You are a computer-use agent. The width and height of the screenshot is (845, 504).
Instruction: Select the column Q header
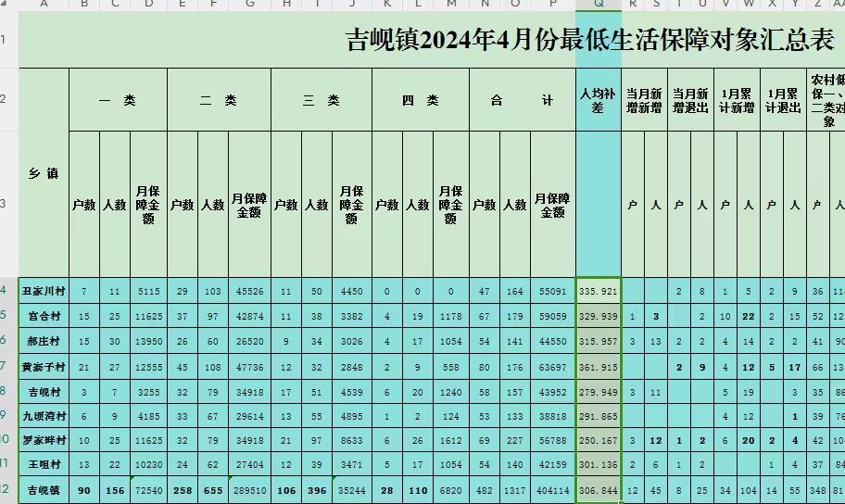pos(599,6)
